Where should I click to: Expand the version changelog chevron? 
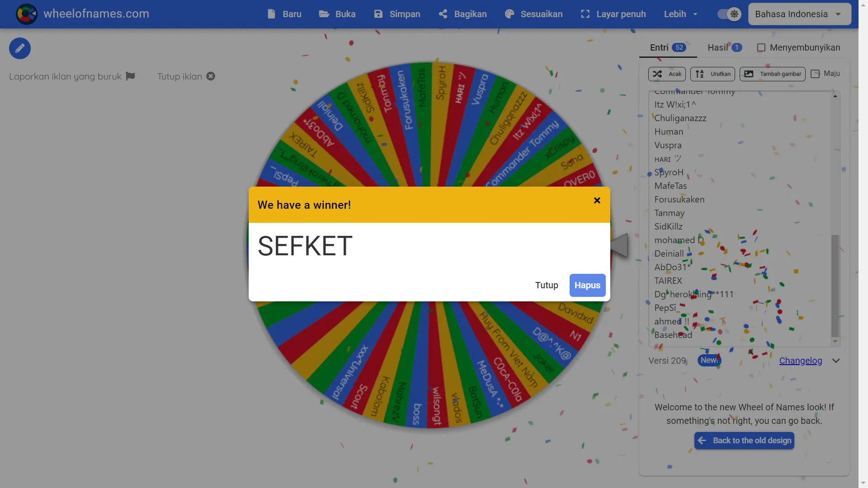(x=836, y=361)
